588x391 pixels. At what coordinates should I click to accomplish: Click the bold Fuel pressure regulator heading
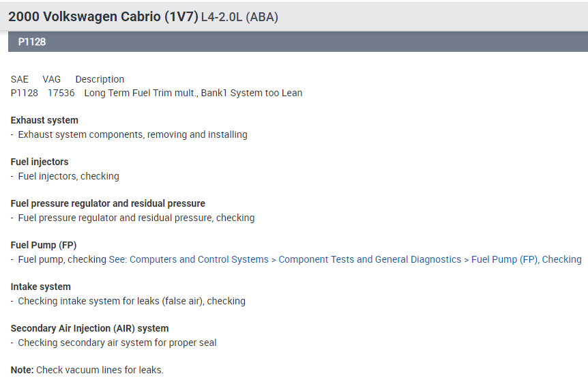click(x=108, y=203)
